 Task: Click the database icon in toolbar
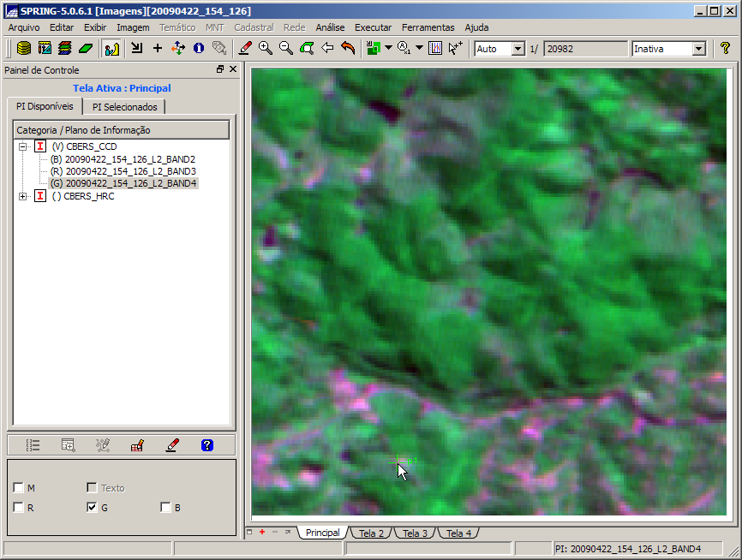point(24,49)
